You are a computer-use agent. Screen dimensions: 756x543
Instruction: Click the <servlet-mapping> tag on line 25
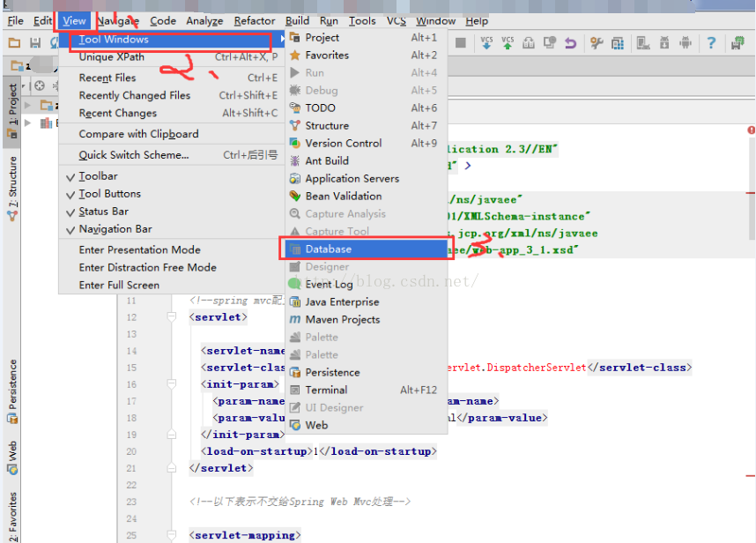245,535
